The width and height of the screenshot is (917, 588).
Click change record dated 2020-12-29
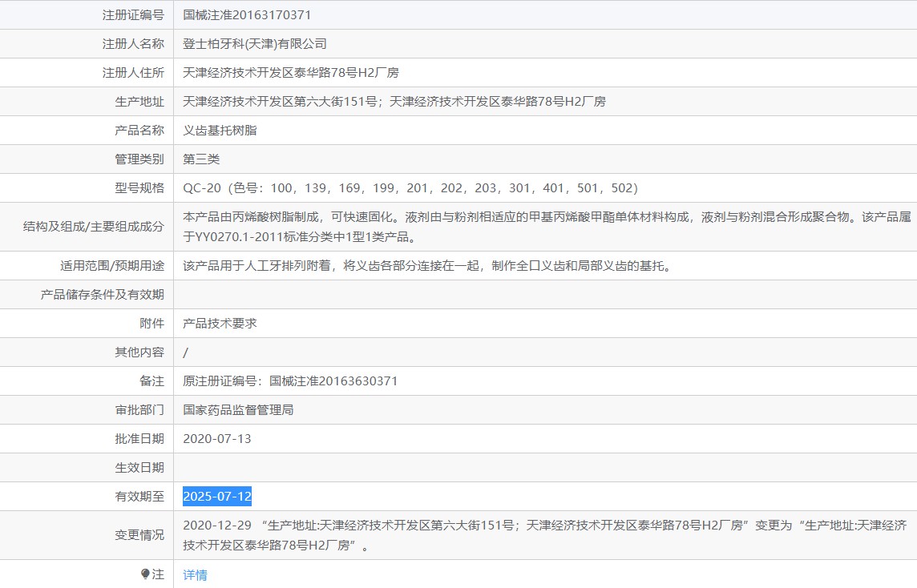click(x=545, y=535)
